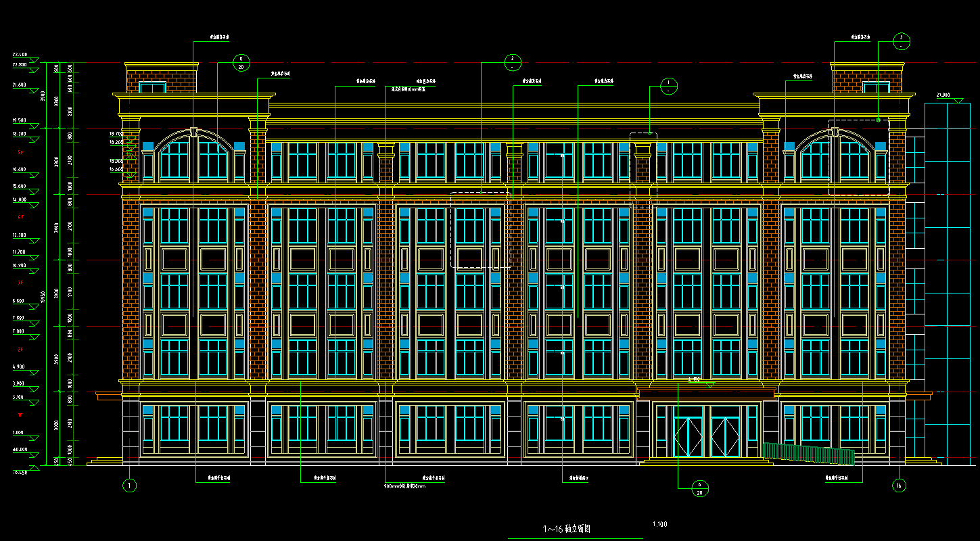This screenshot has height=541, width=980.
Task: Click the red 5F floor label
Action: pos(20,153)
